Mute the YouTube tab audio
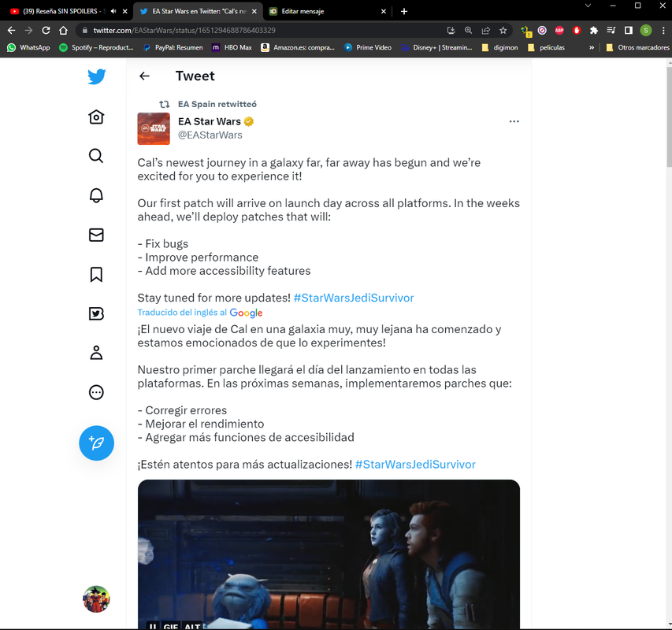Viewport: 672px width, 630px height. click(x=113, y=11)
